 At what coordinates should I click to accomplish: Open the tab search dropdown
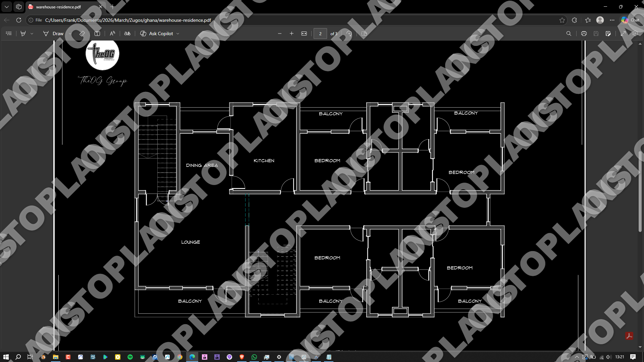pyautogui.click(x=7, y=7)
